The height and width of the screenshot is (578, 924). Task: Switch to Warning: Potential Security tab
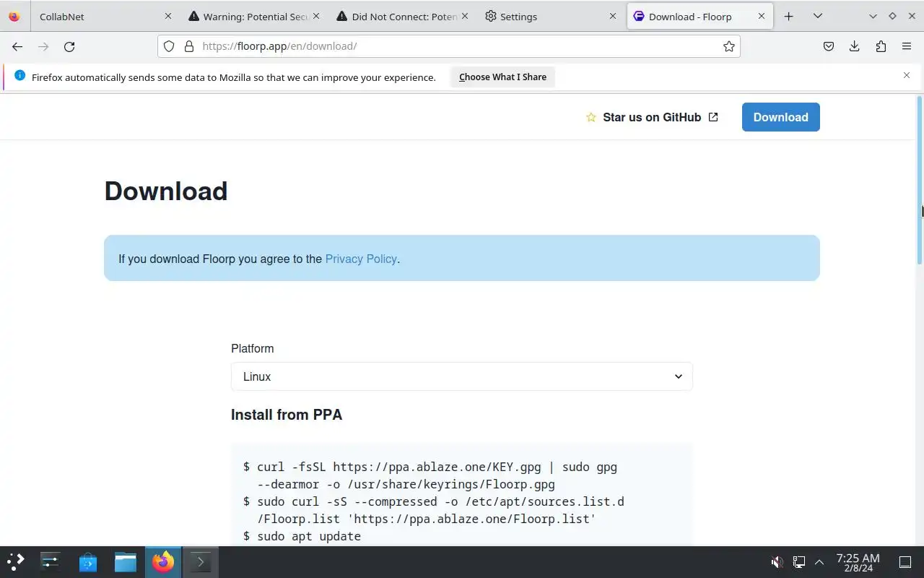(253, 16)
